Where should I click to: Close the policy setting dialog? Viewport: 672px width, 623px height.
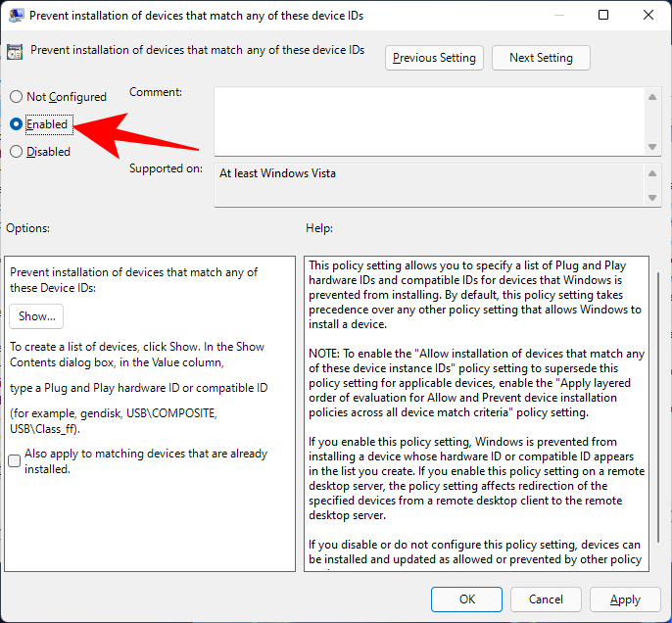[648, 15]
